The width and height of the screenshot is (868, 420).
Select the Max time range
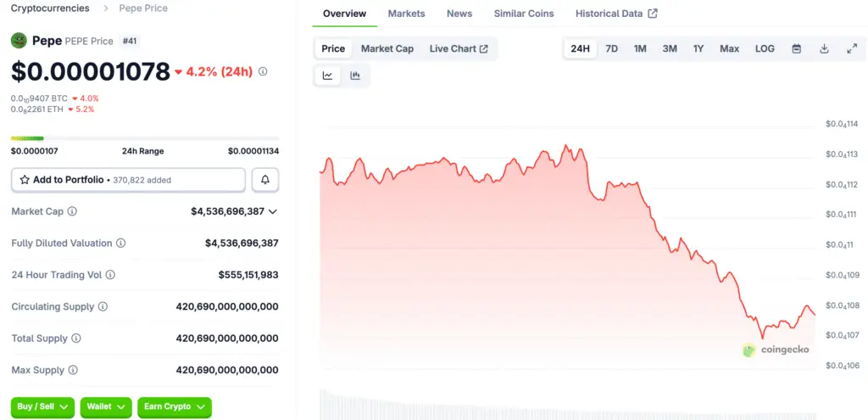(730, 48)
